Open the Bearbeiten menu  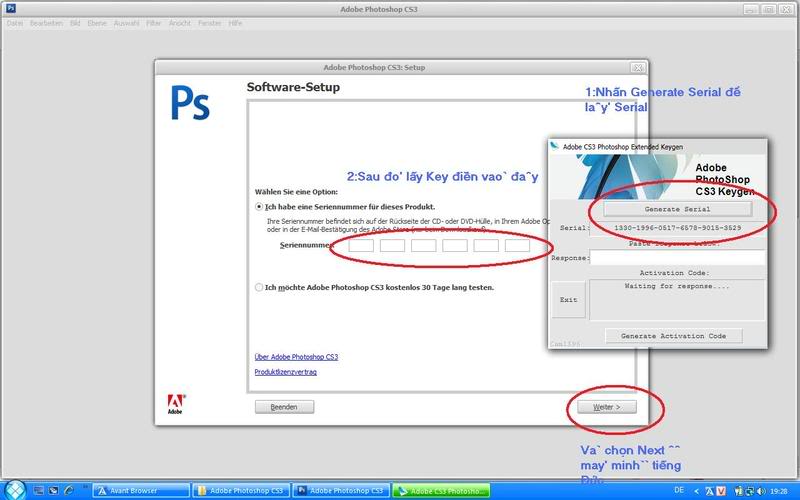pyautogui.click(x=46, y=23)
